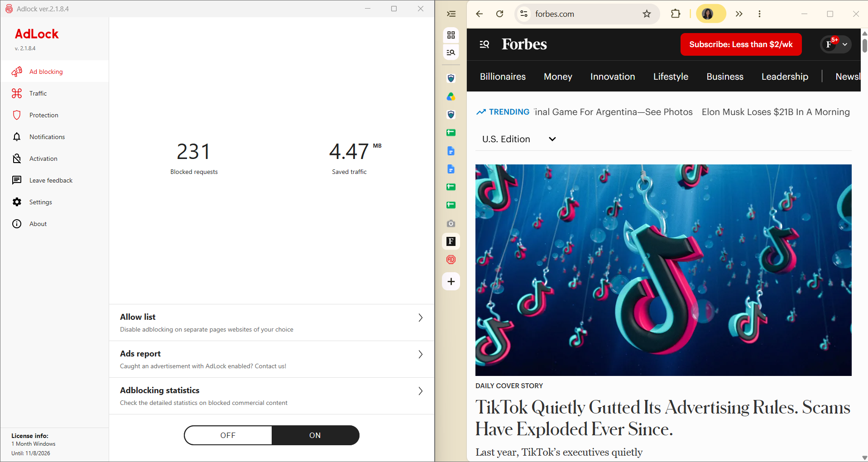Image resolution: width=868 pixels, height=462 pixels.
Task: Open the Traffic section icon
Action: (x=17, y=93)
